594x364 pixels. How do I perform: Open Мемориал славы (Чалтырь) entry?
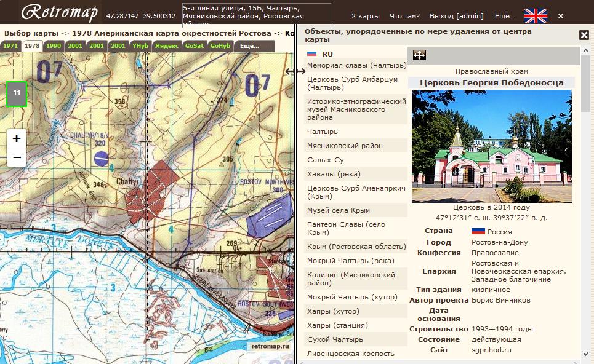point(356,65)
